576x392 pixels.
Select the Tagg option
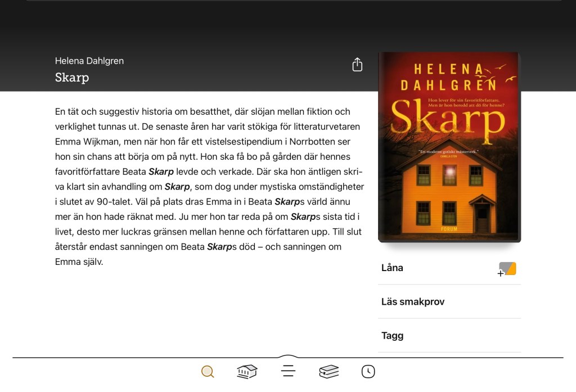pos(449,335)
